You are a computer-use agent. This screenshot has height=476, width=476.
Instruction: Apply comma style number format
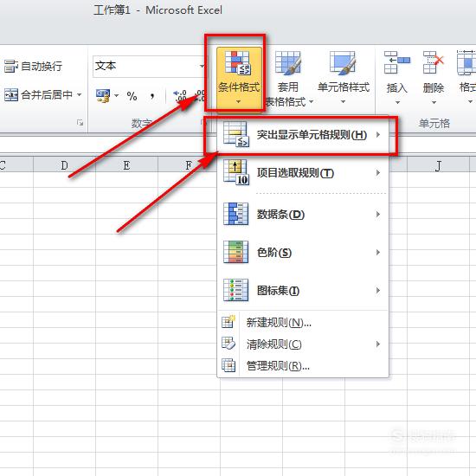click(152, 96)
